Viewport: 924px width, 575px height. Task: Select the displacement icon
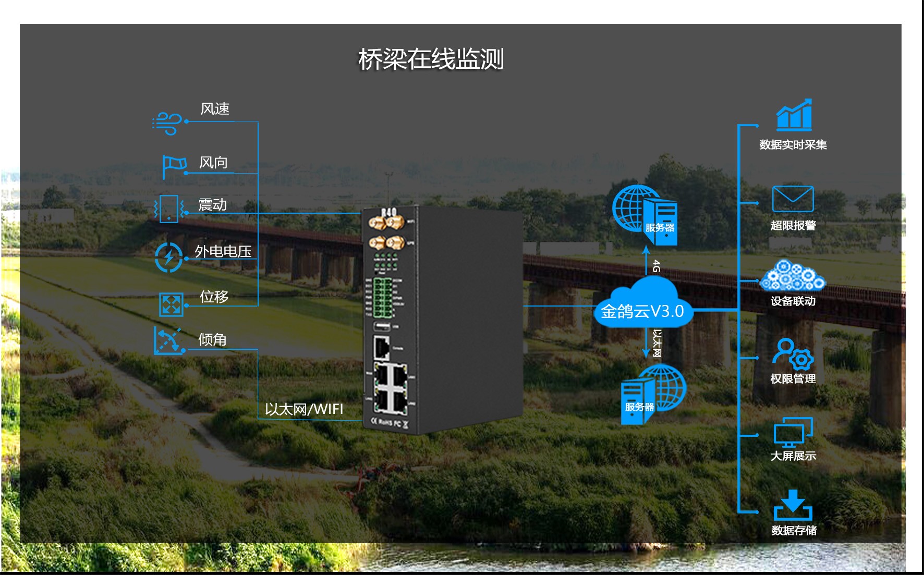pyautogui.click(x=171, y=304)
